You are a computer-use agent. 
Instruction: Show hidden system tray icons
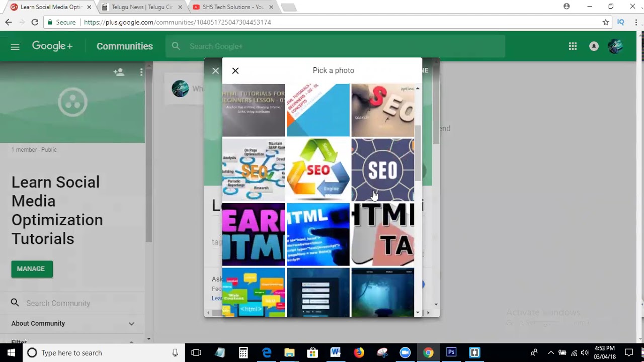tap(550, 352)
